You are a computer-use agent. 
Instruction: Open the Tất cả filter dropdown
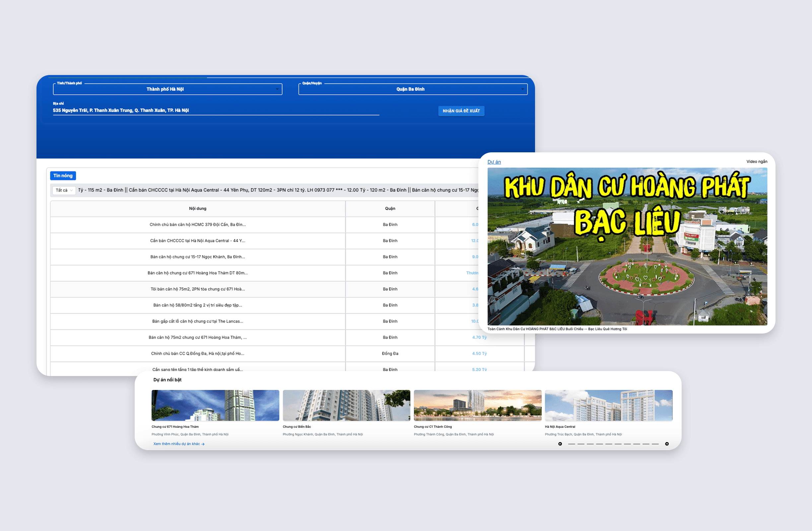pyautogui.click(x=64, y=190)
